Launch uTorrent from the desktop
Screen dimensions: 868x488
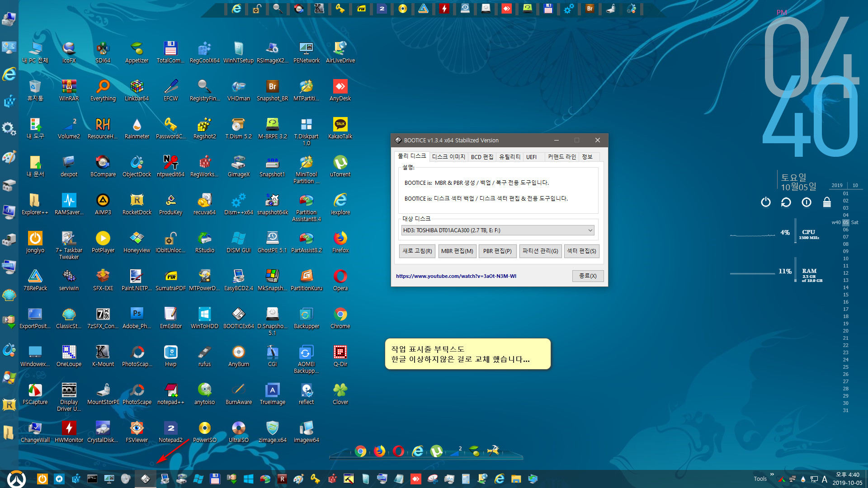point(340,166)
